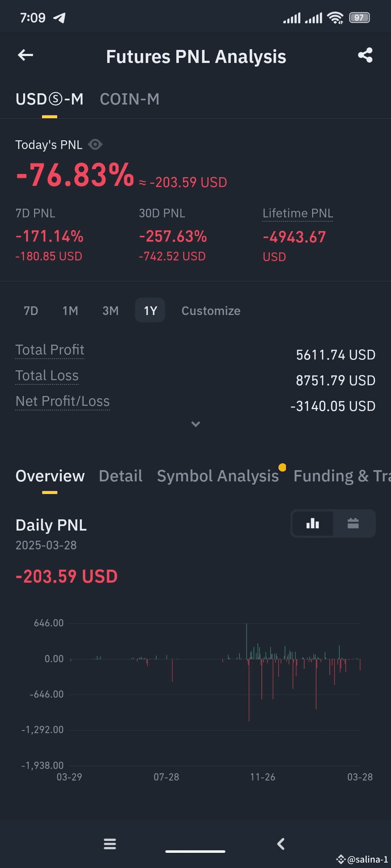391x868 pixels.
Task: Choose the 7D time range
Action: click(31, 311)
